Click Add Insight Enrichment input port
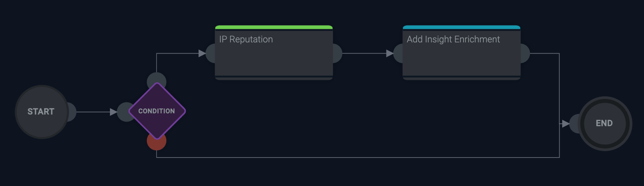Screen dimensions: 644x186 398,53
